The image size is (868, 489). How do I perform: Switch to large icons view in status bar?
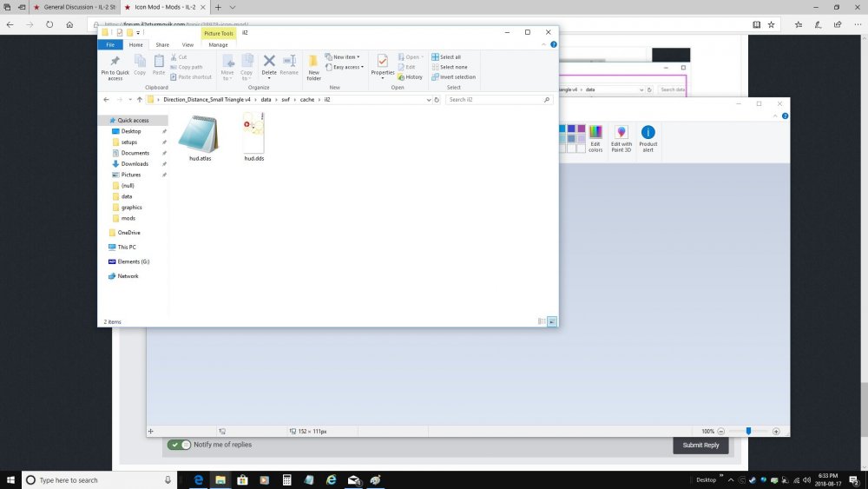[552, 321]
